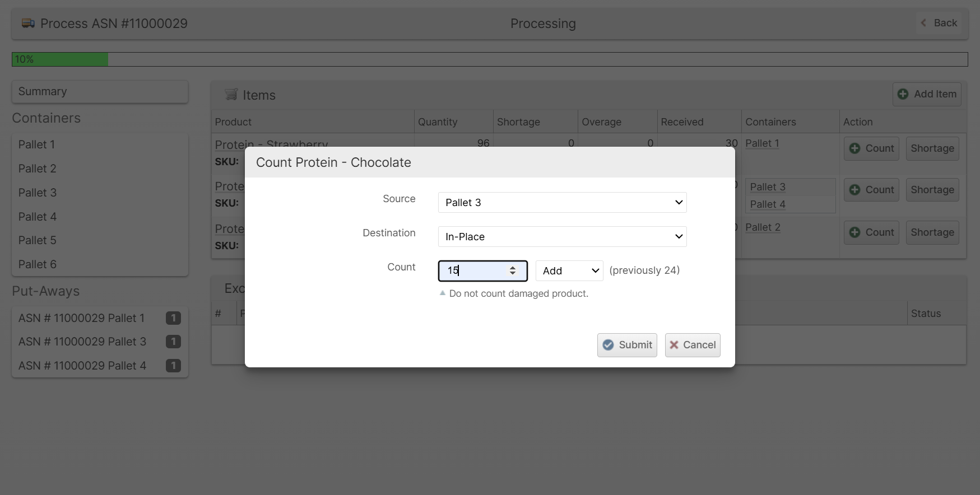This screenshot has width=980, height=495.
Task: Open the Pallet 4 link in Containers column
Action: click(767, 204)
